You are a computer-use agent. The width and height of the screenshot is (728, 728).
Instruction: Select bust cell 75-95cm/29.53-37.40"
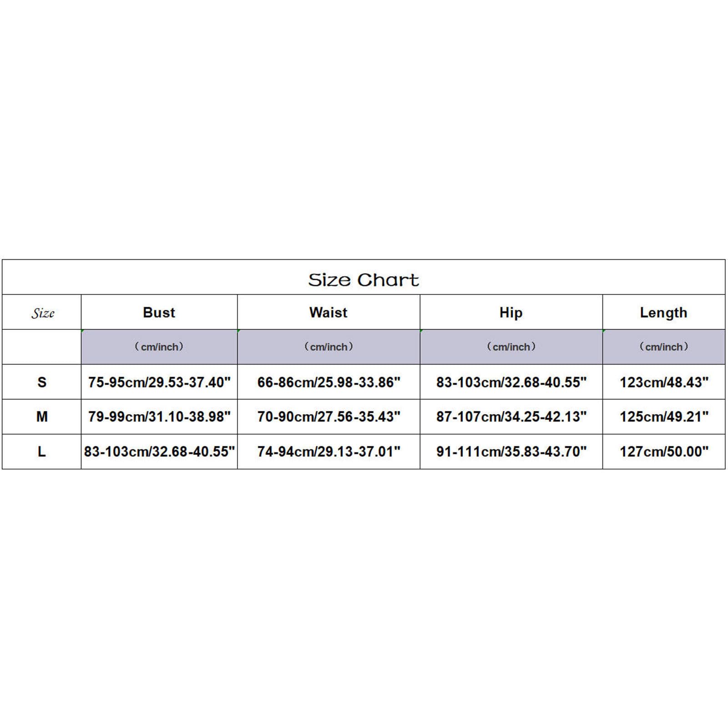pos(159,382)
